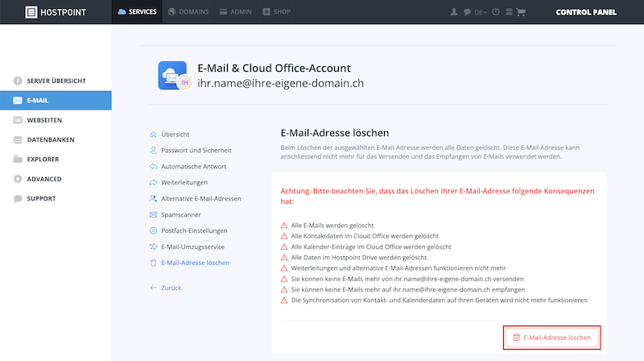Click the Weiterleitungen forward arrow icon
The image size is (644, 361).
click(x=153, y=183)
